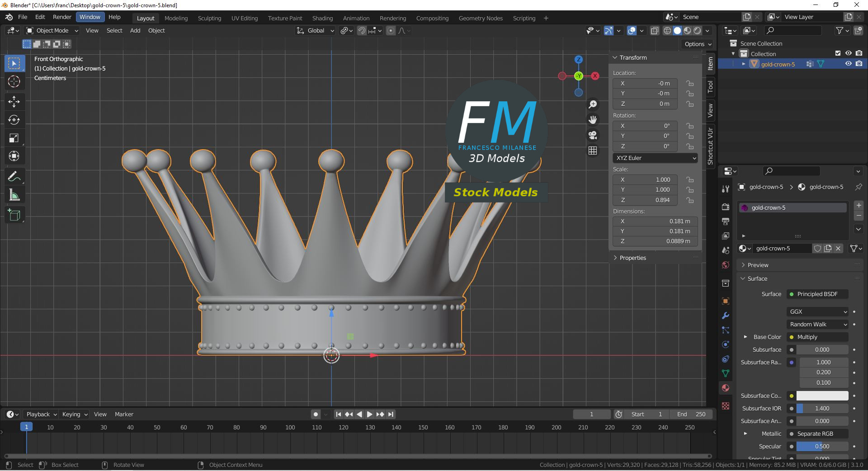Click the Options button in viewport header
Screen dimensions: 868x471
coord(698,44)
